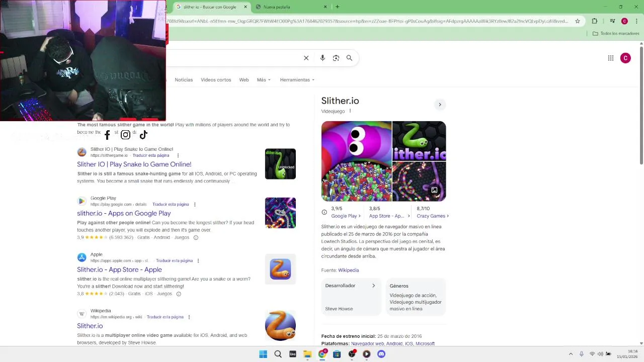Open the purple snake panel image
Viewport: 644px width, 362px height.
pos(356,161)
